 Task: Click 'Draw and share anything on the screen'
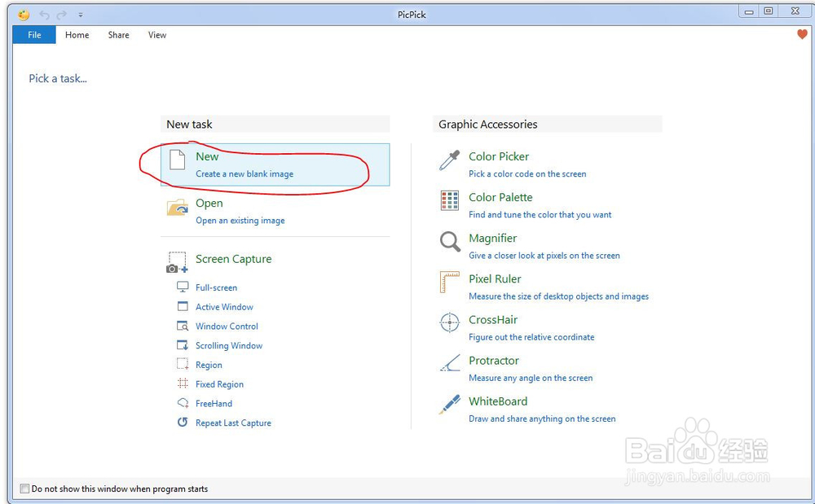click(542, 419)
